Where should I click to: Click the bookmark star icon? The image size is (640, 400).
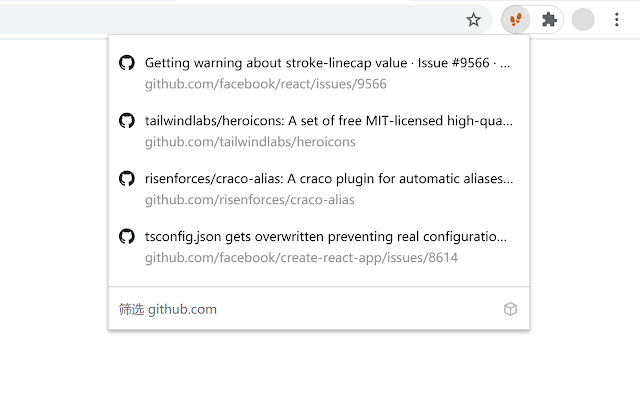(x=474, y=19)
